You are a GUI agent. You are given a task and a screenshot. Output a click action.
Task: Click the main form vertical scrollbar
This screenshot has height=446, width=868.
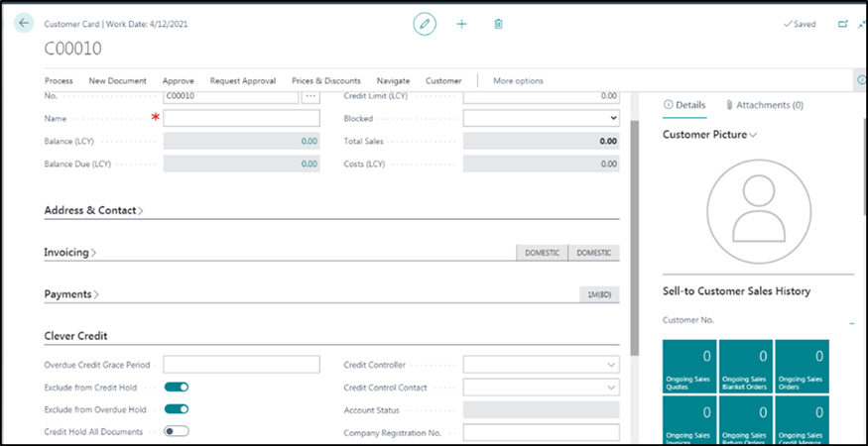click(x=635, y=238)
